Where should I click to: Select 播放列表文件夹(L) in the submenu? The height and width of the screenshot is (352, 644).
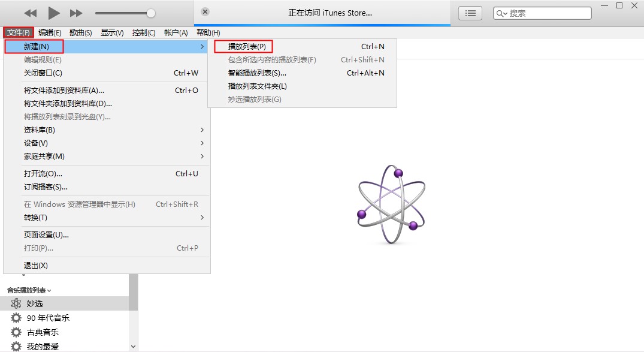pos(303,86)
